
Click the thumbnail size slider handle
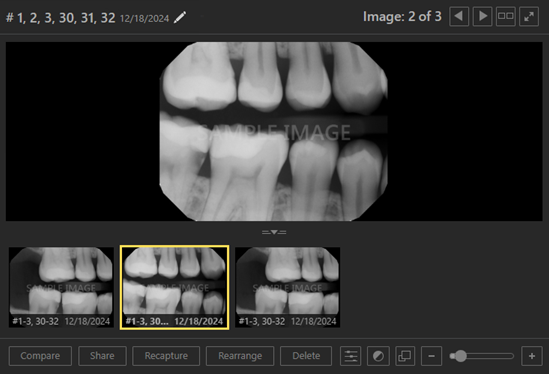(460, 356)
